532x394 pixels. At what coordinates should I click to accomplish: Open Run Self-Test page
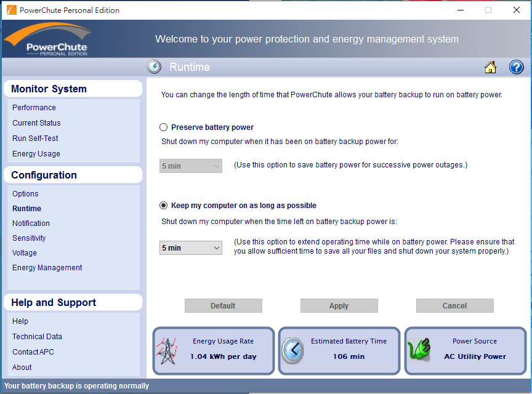click(x=35, y=138)
